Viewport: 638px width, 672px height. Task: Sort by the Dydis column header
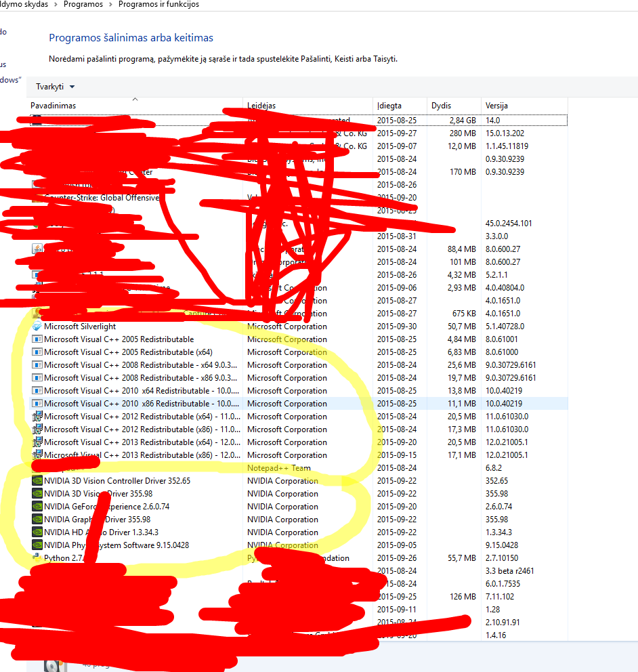[x=454, y=106]
